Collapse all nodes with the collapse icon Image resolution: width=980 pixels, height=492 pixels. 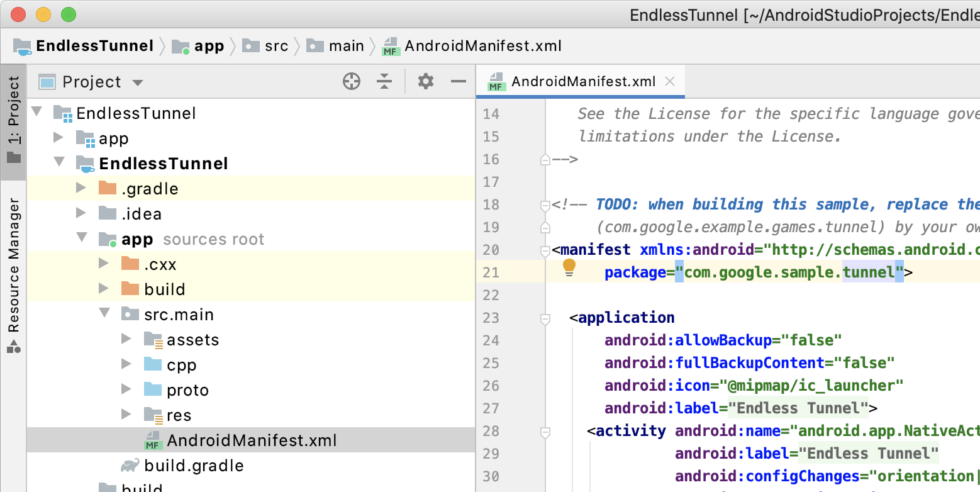(384, 81)
